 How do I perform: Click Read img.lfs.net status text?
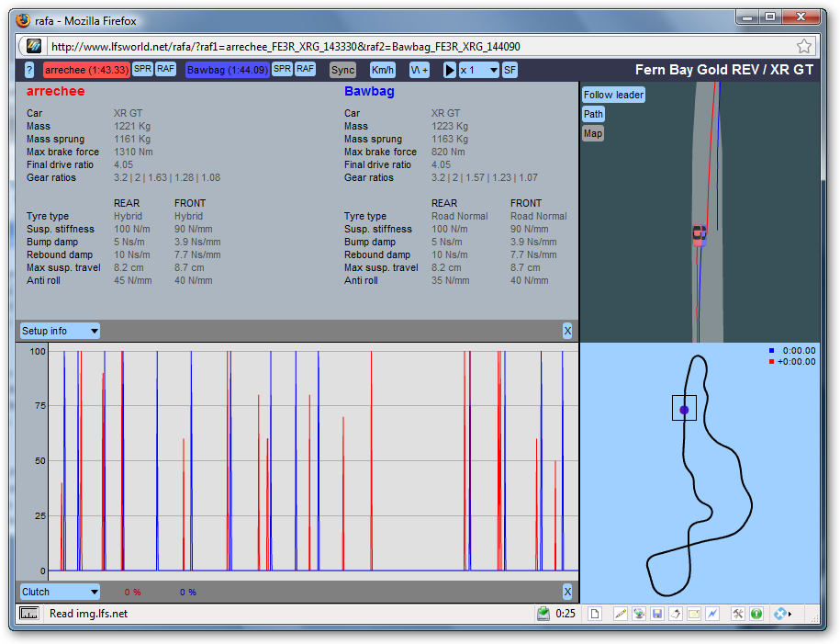pyautogui.click(x=88, y=614)
